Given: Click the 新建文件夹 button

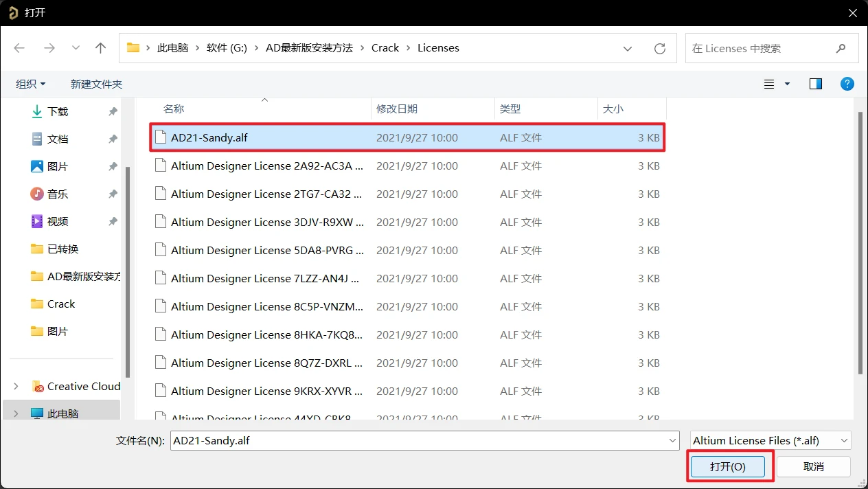Looking at the screenshot, I should pyautogui.click(x=95, y=83).
